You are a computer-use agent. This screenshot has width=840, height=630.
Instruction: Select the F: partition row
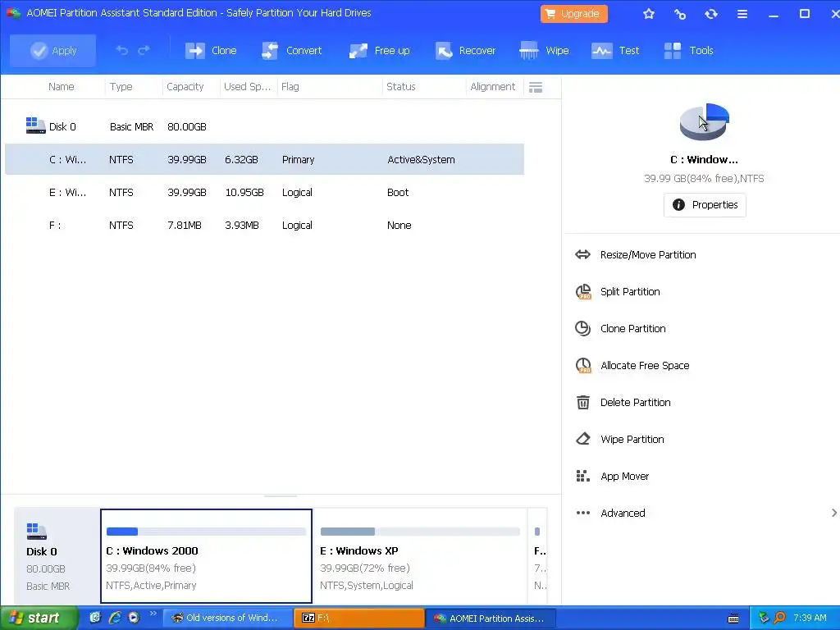tap(264, 225)
